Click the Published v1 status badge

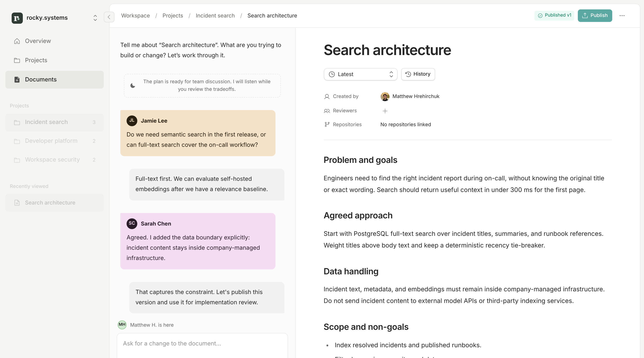click(554, 15)
